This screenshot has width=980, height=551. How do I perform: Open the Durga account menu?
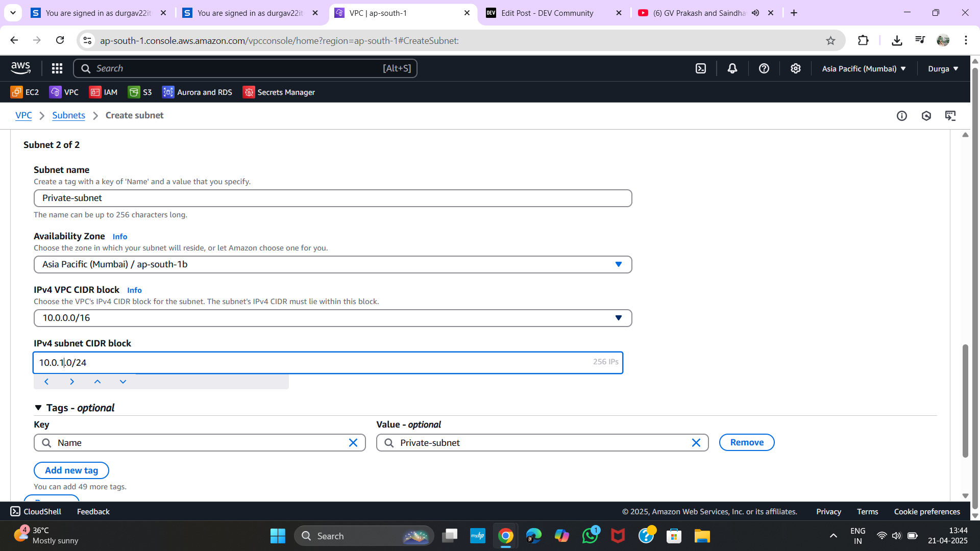pyautogui.click(x=943, y=68)
